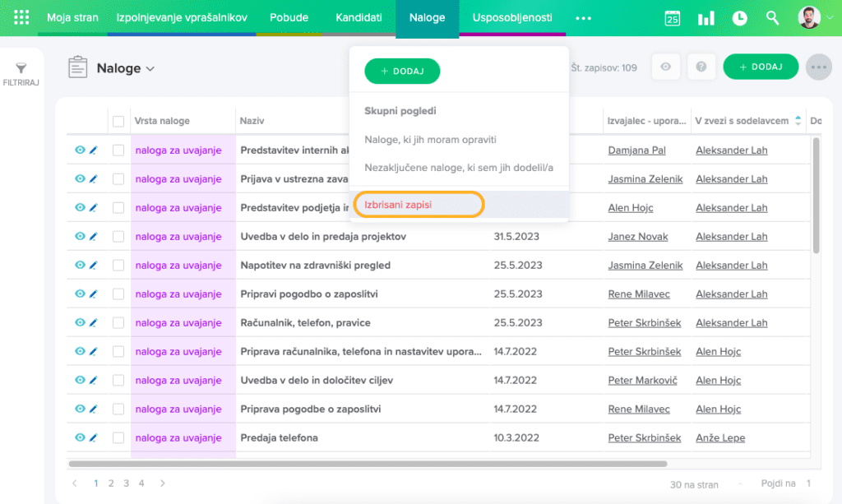
Task: Open the three-dot more menu in navigation bar
Action: click(x=583, y=18)
